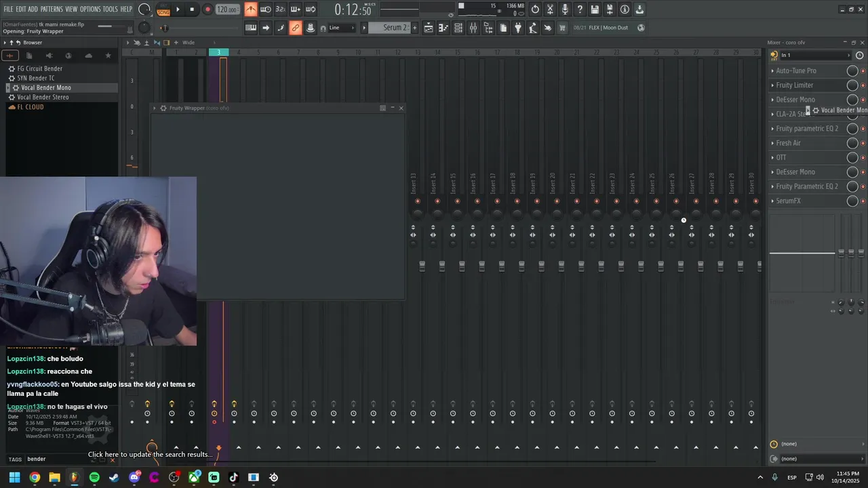Open the FL Studio shop cart icon
Viewport: 868px width, 488px height.
point(562,28)
